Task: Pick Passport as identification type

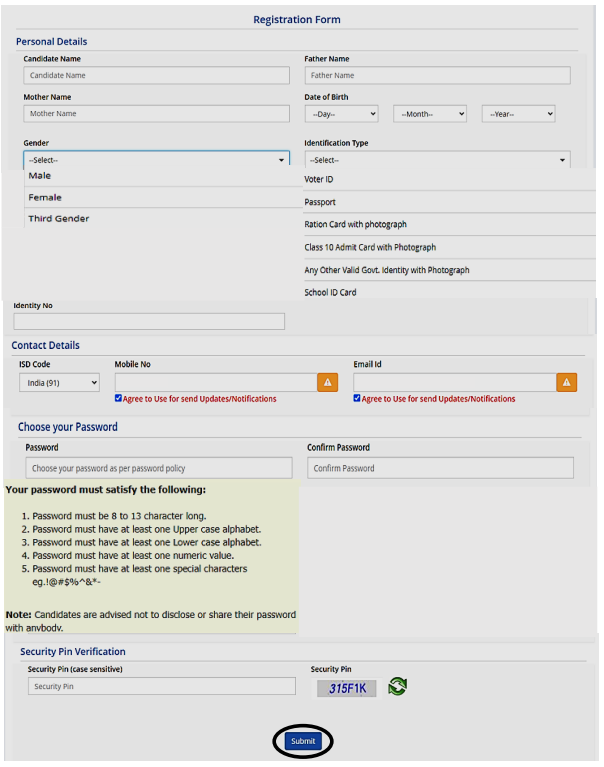Action: [x=321, y=202]
